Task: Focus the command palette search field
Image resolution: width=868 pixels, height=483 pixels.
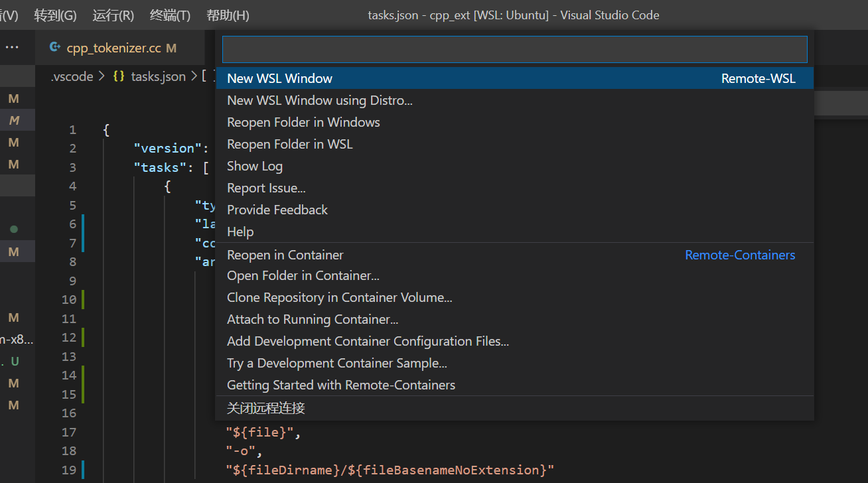Action: coord(514,50)
